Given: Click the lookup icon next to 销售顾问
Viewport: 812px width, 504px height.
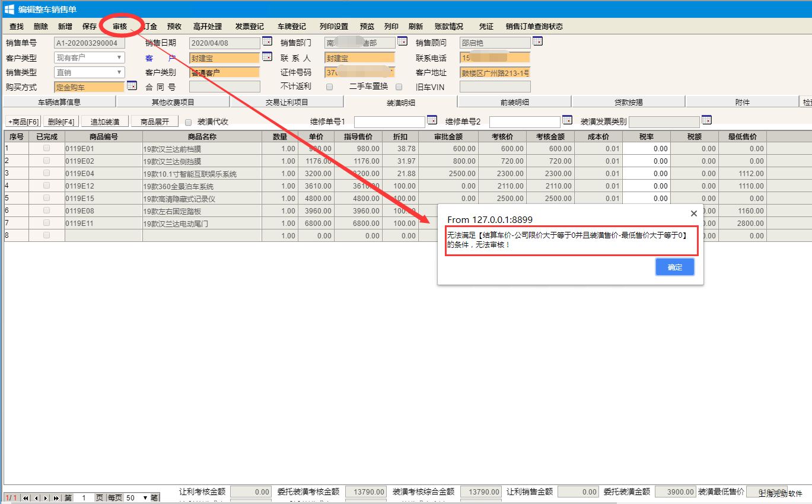Looking at the screenshot, I should click(x=537, y=42).
